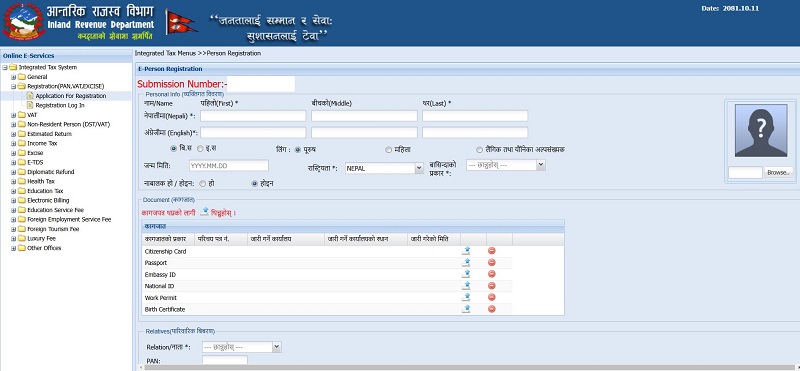Select हो for the minor question

coord(203,183)
